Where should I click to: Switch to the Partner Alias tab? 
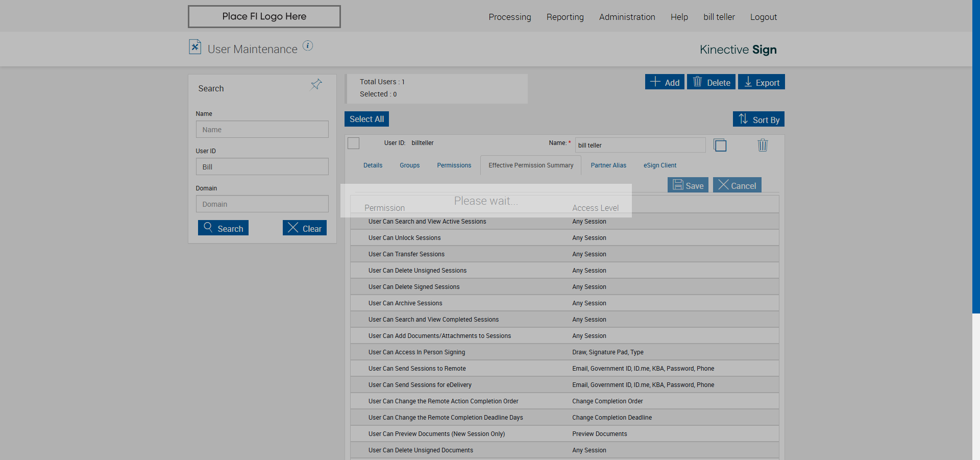608,165
